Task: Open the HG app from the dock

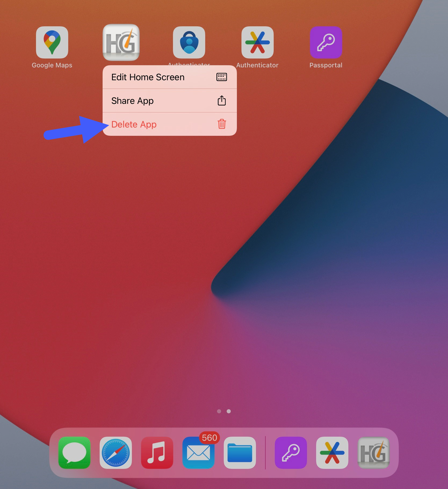Action: pos(373,452)
